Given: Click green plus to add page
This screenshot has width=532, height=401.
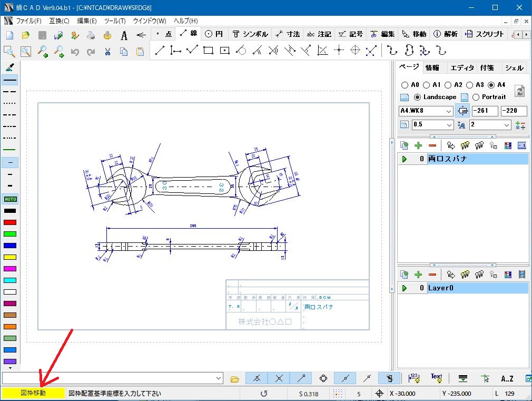Looking at the screenshot, I should click(x=418, y=145).
